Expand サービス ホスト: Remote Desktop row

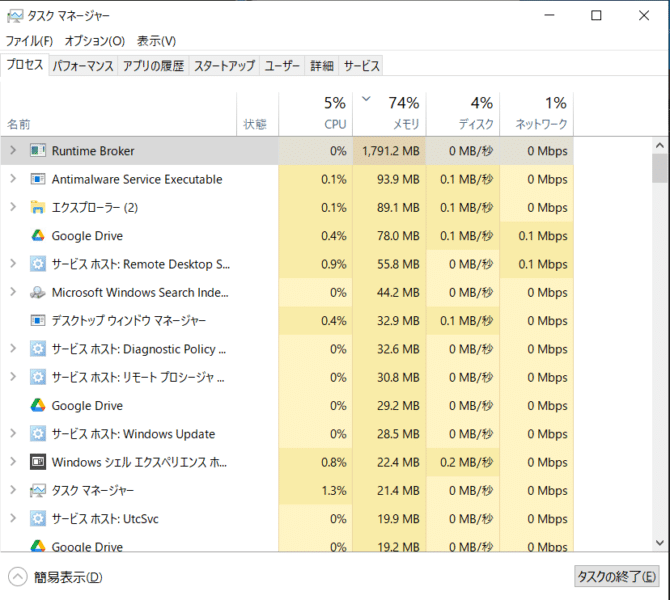click(x=13, y=264)
